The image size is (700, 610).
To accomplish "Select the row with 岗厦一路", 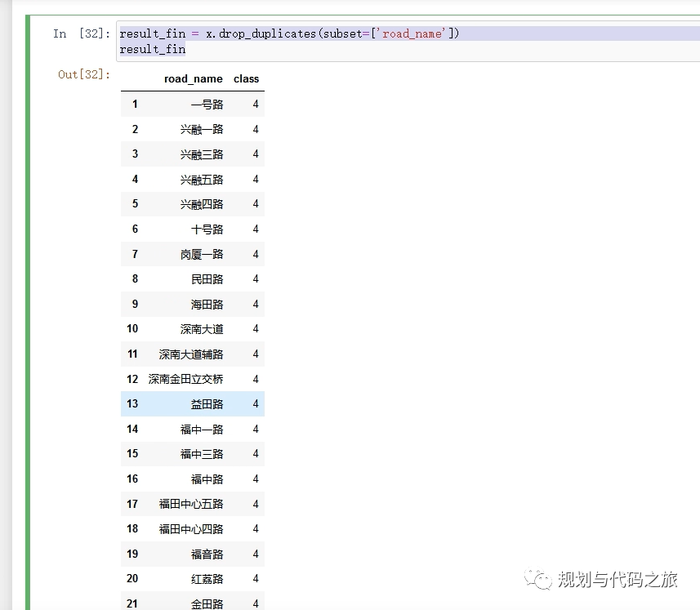I will [x=193, y=254].
